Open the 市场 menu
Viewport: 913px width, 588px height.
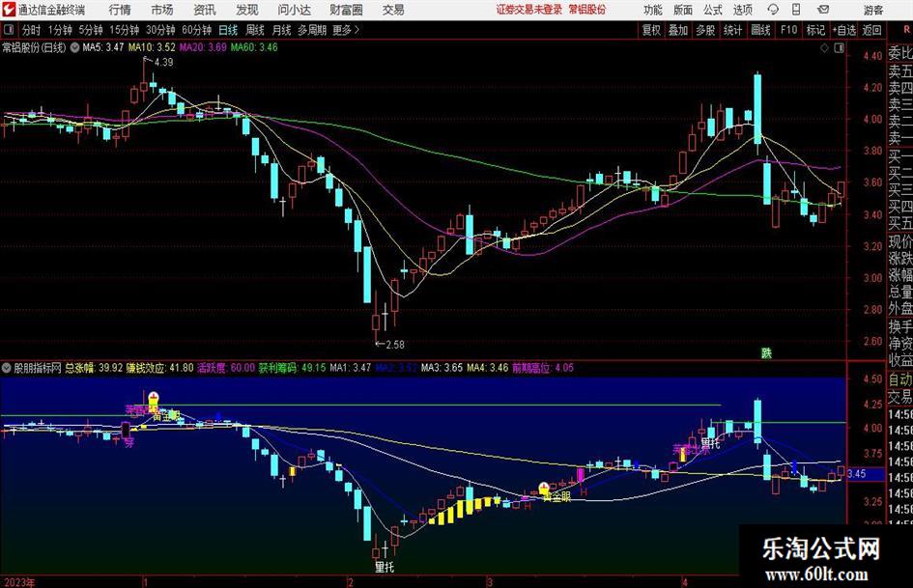click(x=162, y=10)
